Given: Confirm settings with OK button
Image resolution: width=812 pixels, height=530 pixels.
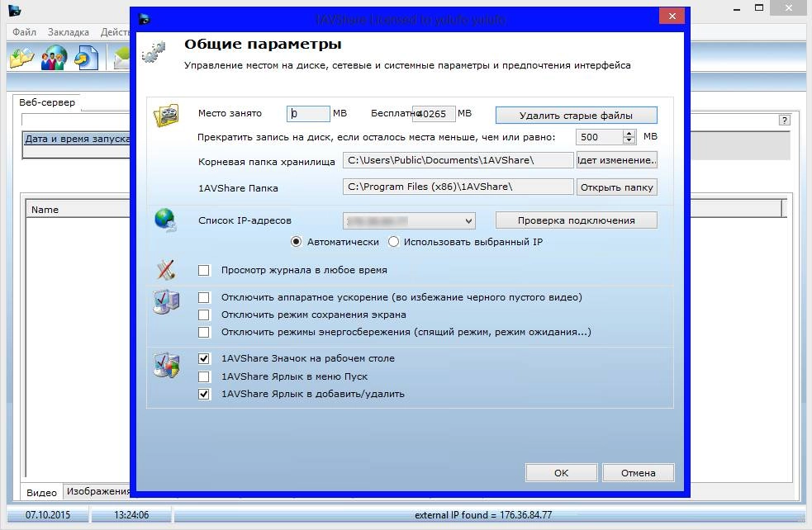Looking at the screenshot, I should 562,473.
